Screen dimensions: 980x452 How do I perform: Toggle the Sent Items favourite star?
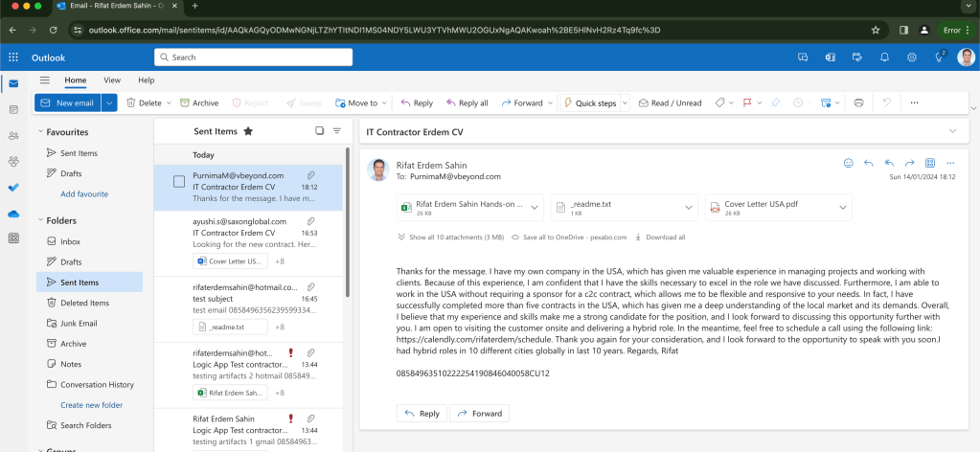pos(248,131)
